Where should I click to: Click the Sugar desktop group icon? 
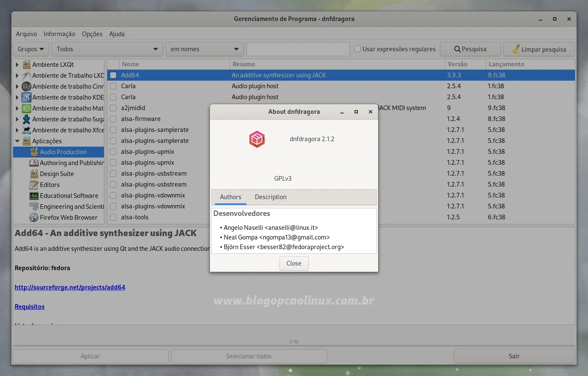tap(26, 119)
